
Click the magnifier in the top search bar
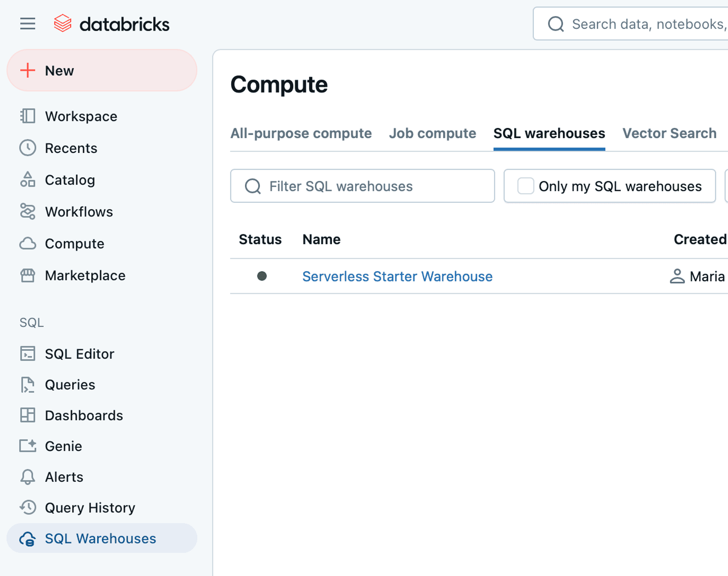(556, 24)
